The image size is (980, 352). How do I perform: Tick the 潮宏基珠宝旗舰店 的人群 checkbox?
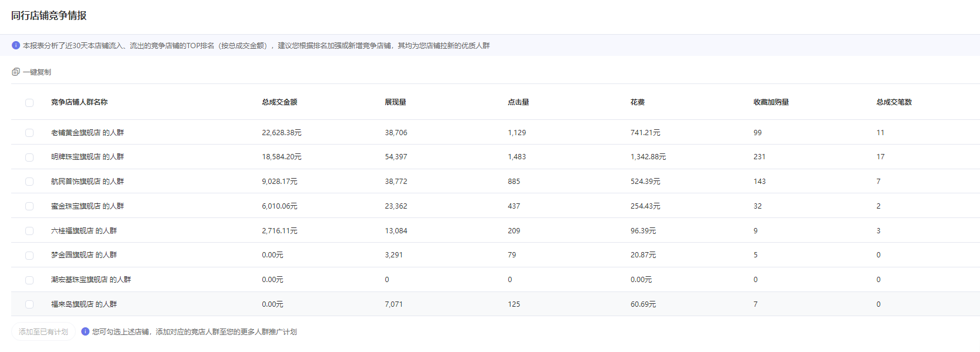(29, 280)
